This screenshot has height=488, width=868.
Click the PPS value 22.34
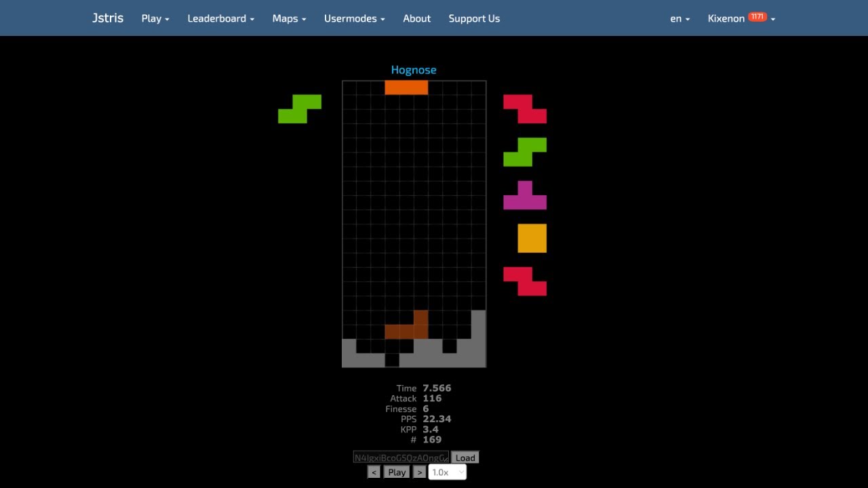[x=437, y=419]
